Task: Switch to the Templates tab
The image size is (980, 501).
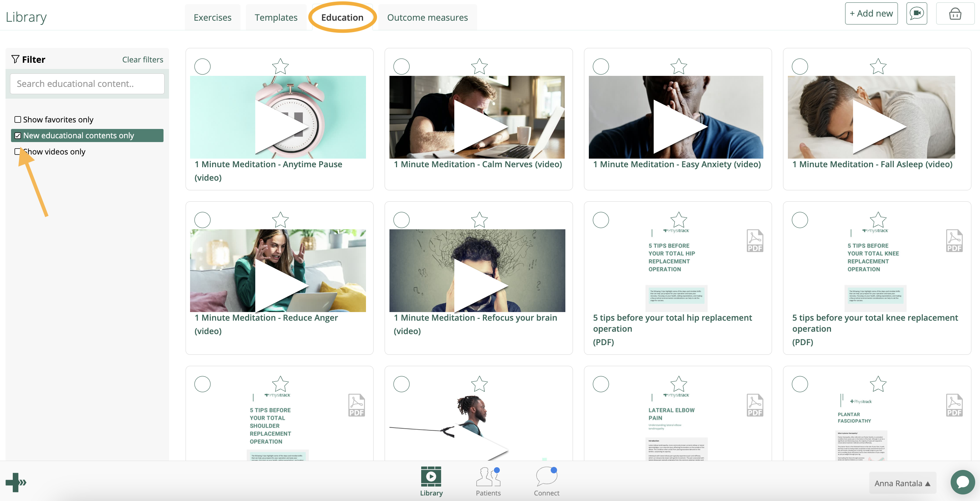Action: [x=276, y=18]
